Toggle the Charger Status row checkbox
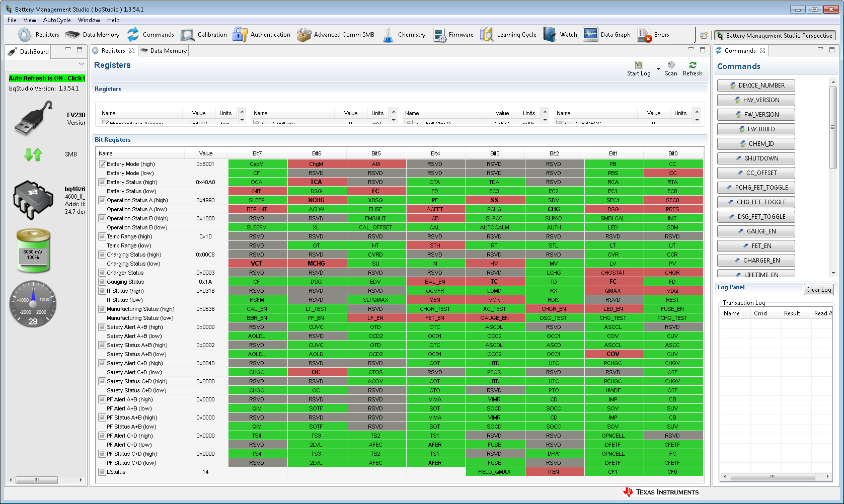This screenshot has width=844, height=504. click(102, 273)
